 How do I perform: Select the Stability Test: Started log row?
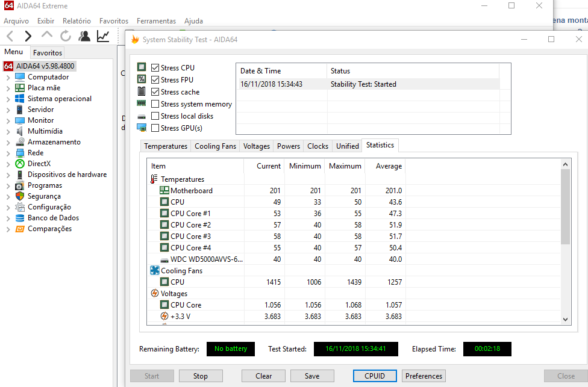(369, 84)
